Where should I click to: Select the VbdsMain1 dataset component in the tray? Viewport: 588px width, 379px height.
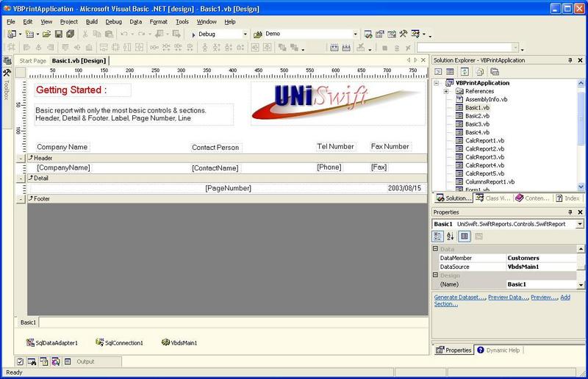pyautogui.click(x=179, y=342)
